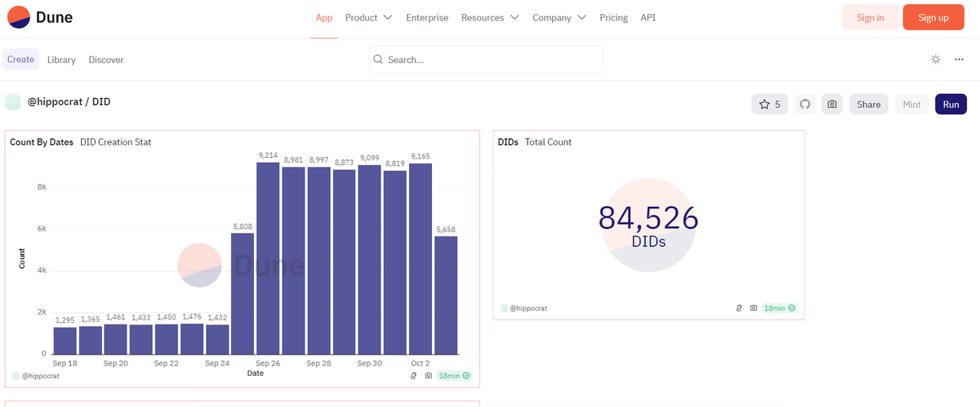Viewport: 980px width, 407px height.
Task: Click the bar labeled 5,658
Action: (x=446, y=295)
